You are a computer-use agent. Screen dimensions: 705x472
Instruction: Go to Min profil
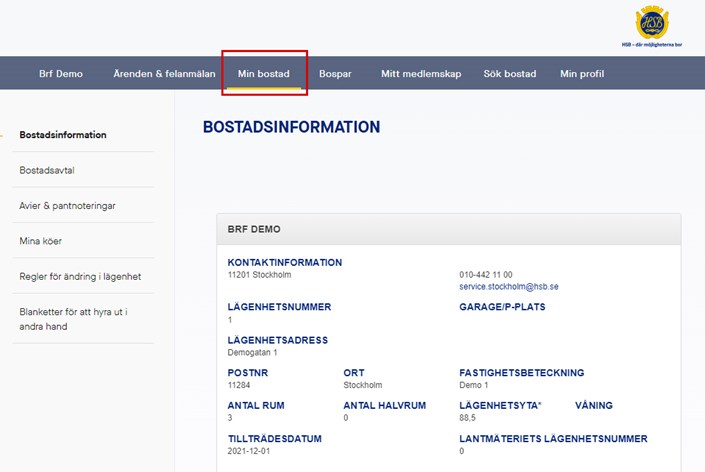582,74
